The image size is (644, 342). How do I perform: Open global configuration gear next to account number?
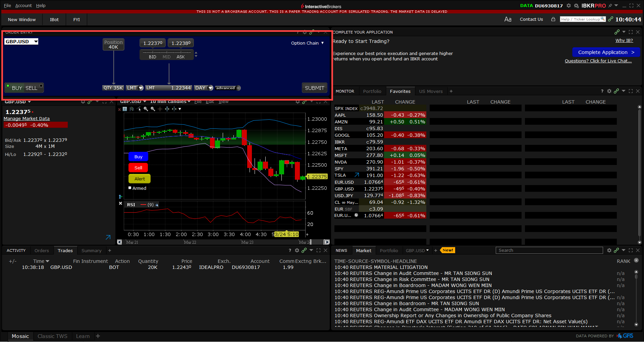click(569, 6)
